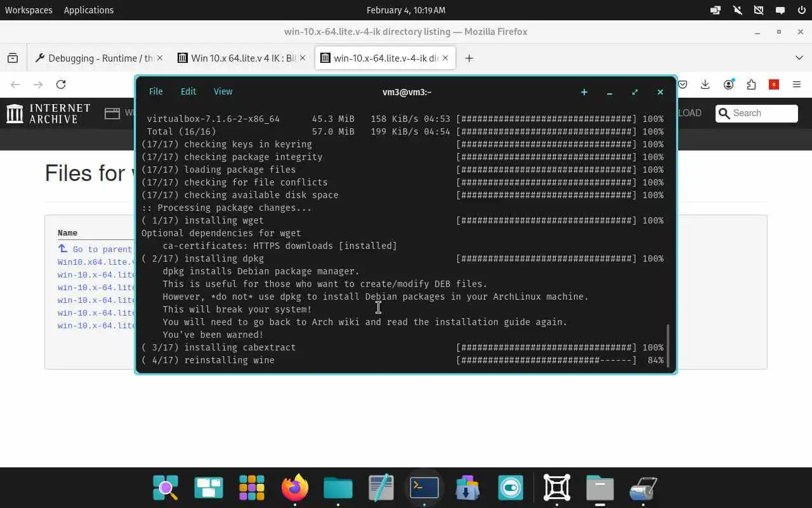
Task: Go back in Firefox navigation
Action: [15, 84]
